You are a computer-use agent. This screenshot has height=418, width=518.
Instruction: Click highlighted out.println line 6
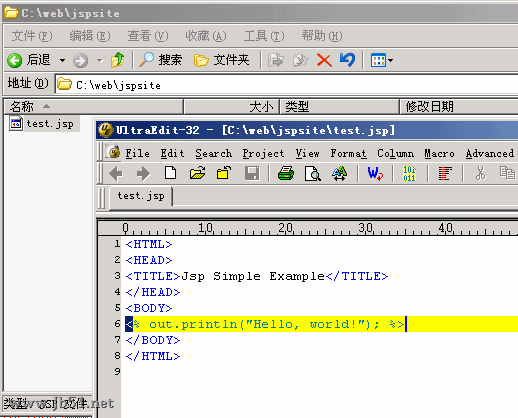[321, 324]
